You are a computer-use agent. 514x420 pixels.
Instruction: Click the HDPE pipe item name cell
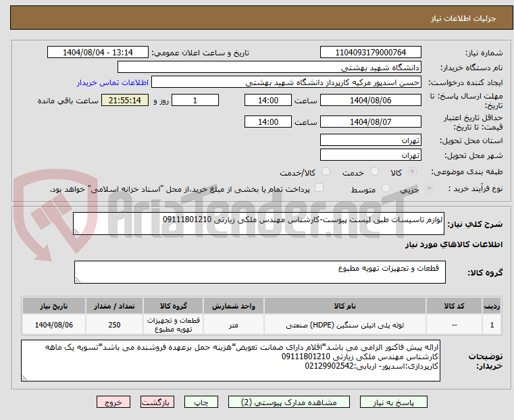tap(345, 325)
